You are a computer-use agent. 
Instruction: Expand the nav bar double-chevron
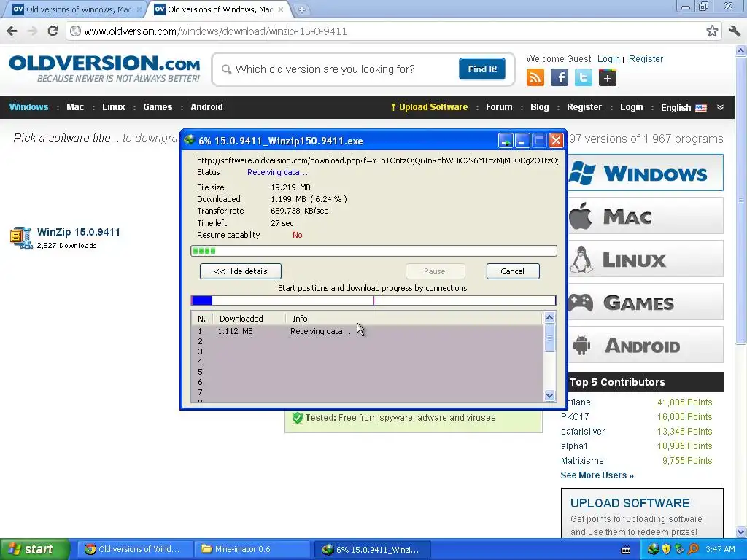(720, 107)
